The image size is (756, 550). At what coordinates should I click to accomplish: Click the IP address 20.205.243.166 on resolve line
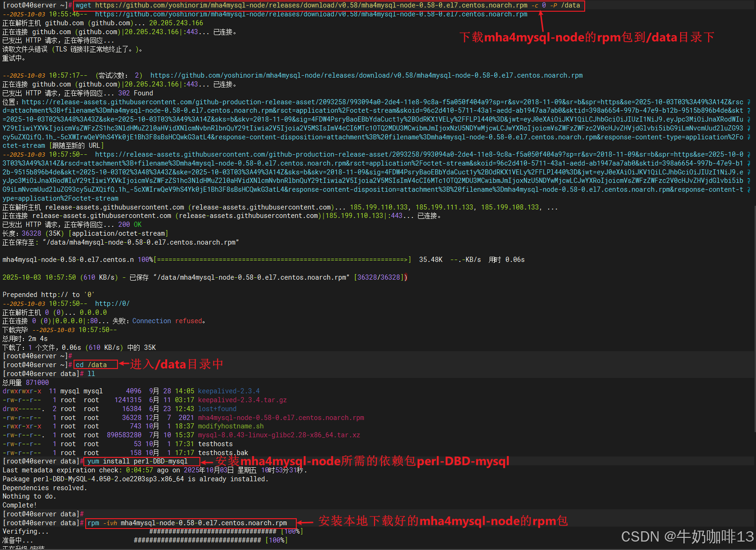[176, 23]
